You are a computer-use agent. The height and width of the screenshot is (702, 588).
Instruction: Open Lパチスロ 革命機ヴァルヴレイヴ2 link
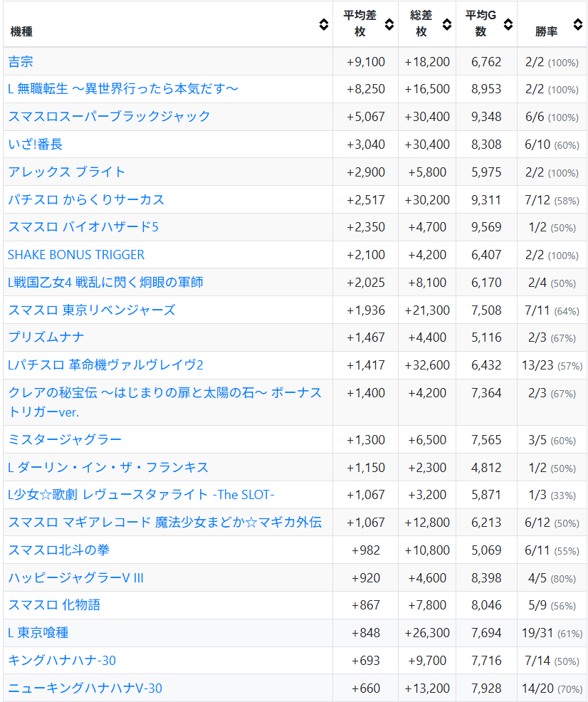coord(105,365)
